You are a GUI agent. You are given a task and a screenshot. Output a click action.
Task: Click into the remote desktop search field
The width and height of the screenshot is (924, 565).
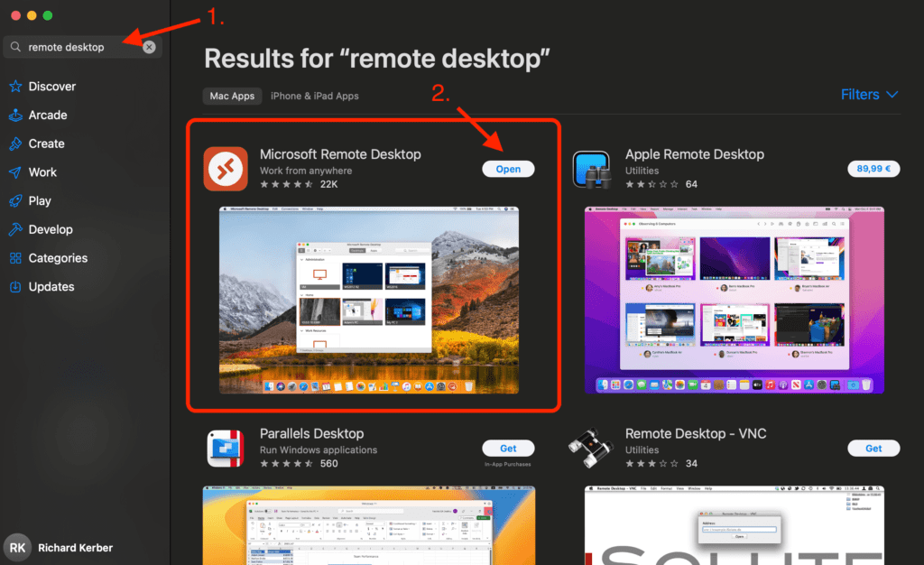click(x=82, y=47)
